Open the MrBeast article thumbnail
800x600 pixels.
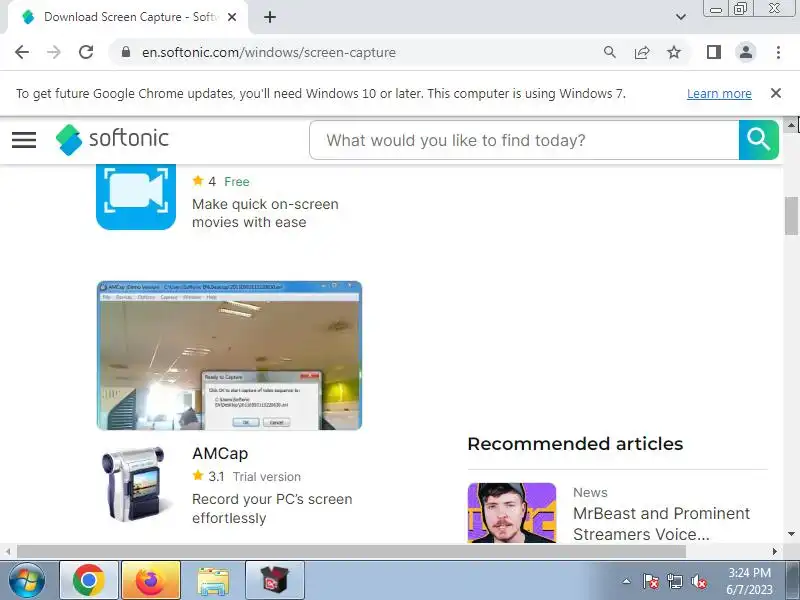[x=512, y=513]
